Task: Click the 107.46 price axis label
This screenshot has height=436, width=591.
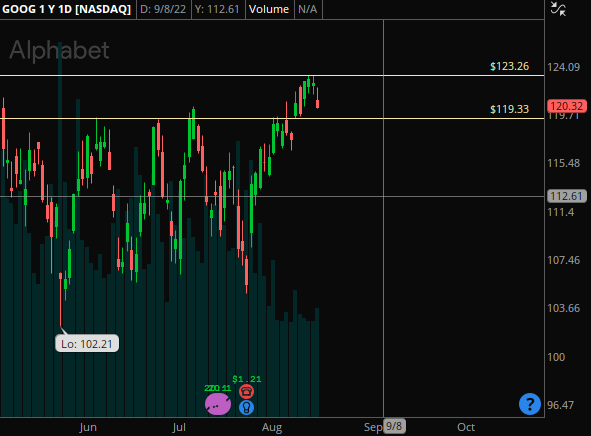Action: pyautogui.click(x=563, y=260)
